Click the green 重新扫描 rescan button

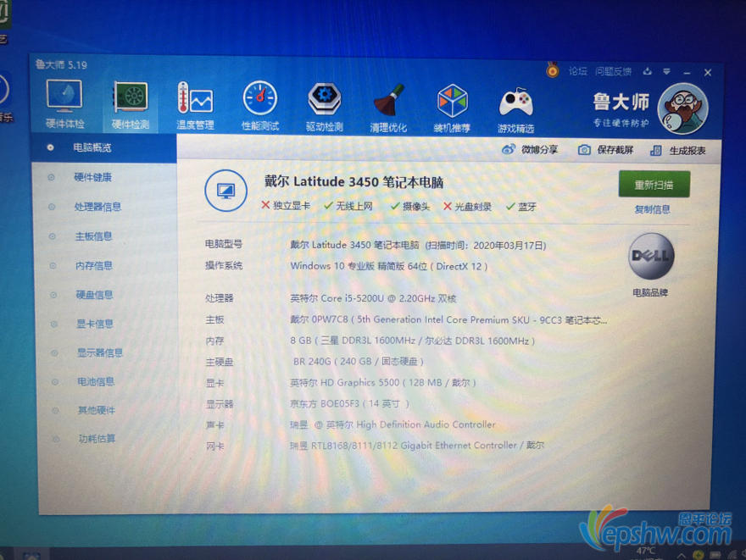tap(654, 185)
